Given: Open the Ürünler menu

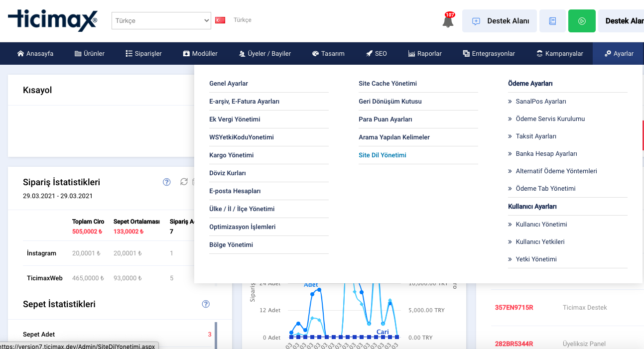Looking at the screenshot, I should [x=90, y=53].
